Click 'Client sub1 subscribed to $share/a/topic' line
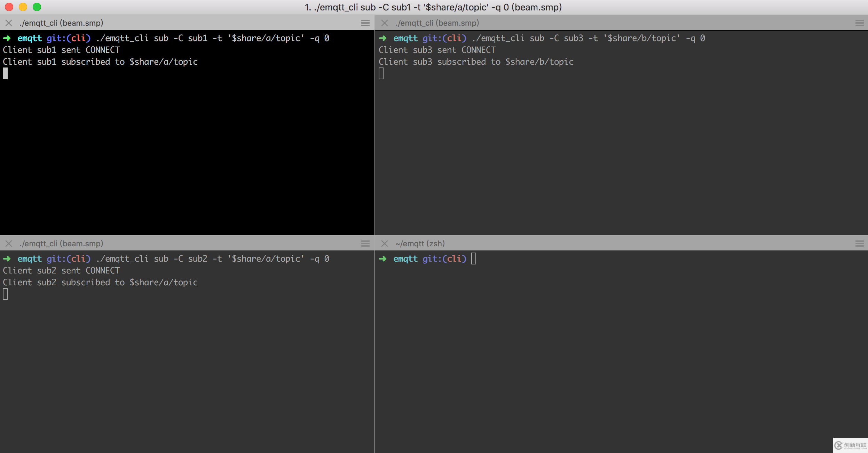The width and height of the screenshot is (868, 453). coord(100,62)
